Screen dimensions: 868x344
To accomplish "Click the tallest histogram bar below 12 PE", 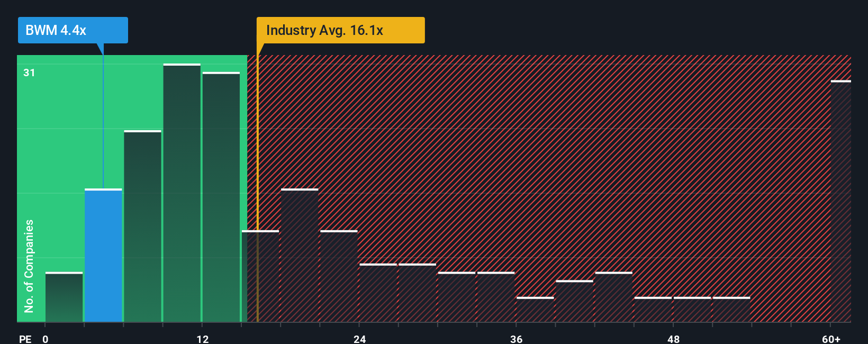I will [x=182, y=193].
